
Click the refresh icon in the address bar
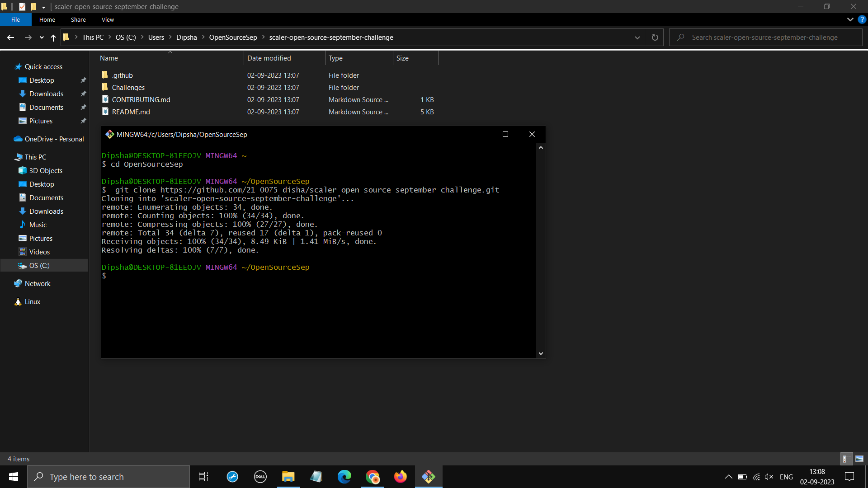point(655,37)
